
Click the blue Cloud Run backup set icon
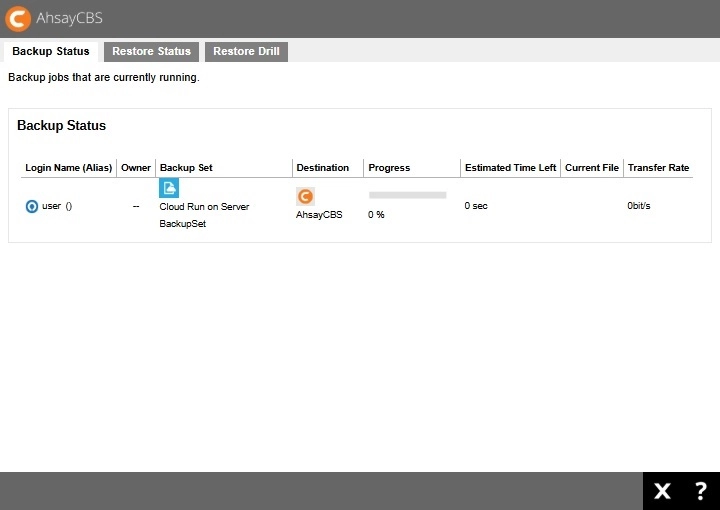pos(169,188)
